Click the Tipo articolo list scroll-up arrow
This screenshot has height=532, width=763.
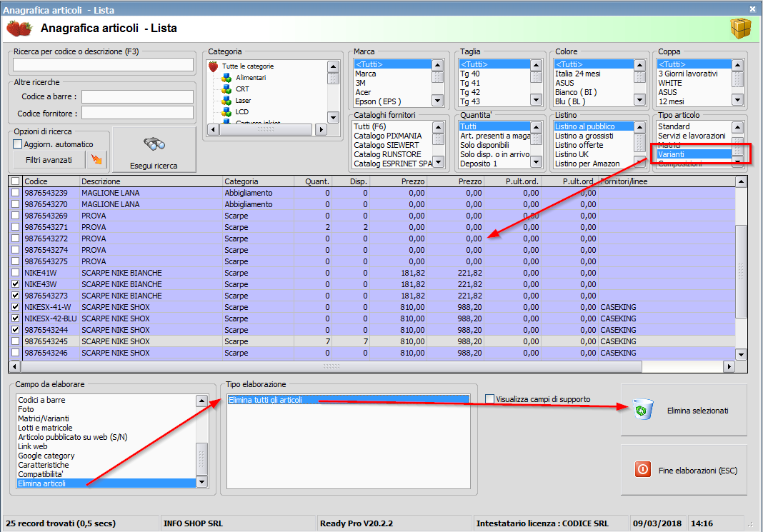[x=738, y=127]
